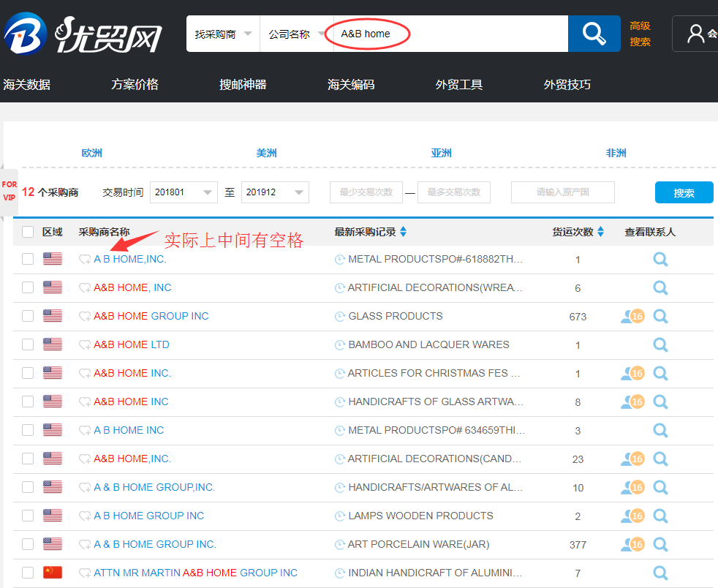Click the 最少交易次数 input field

(366, 192)
